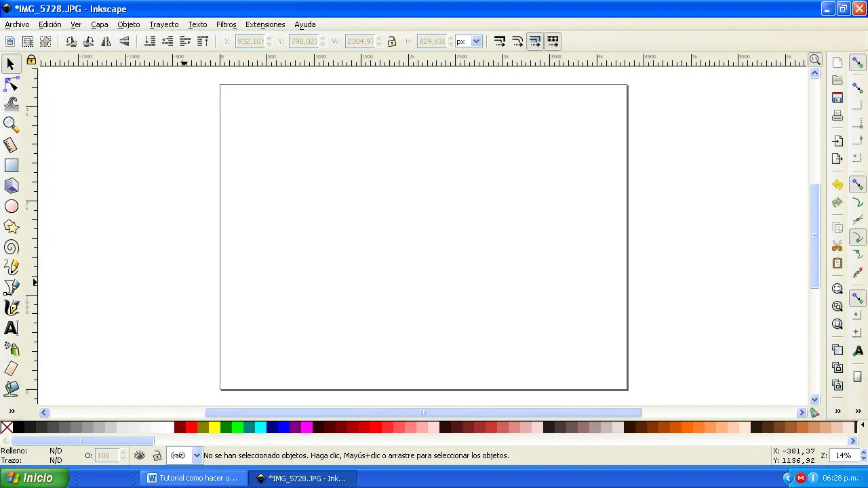Toggle guide lock at ruler corner
Screen dimensions: 868x488
click(x=31, y=60)
